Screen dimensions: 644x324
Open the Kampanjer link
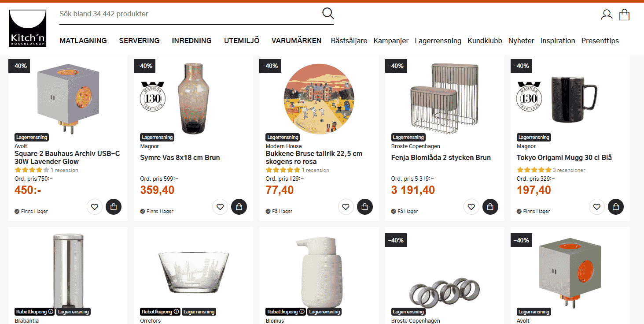click(391, 41)
